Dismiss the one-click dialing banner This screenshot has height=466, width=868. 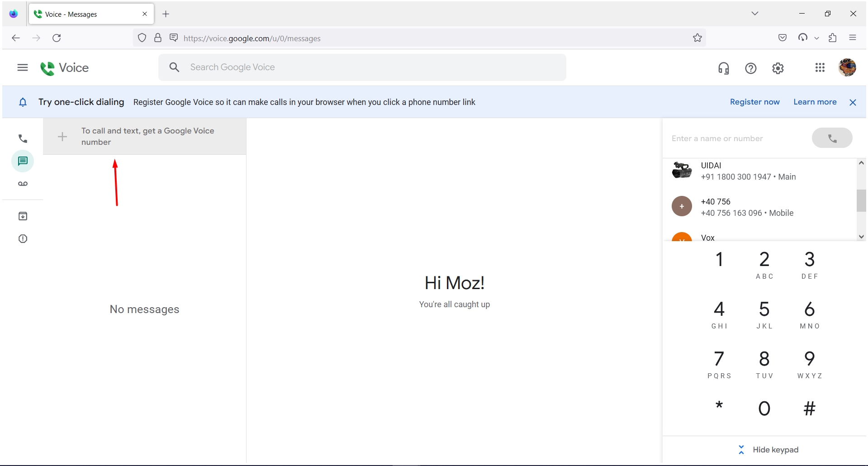853,102
